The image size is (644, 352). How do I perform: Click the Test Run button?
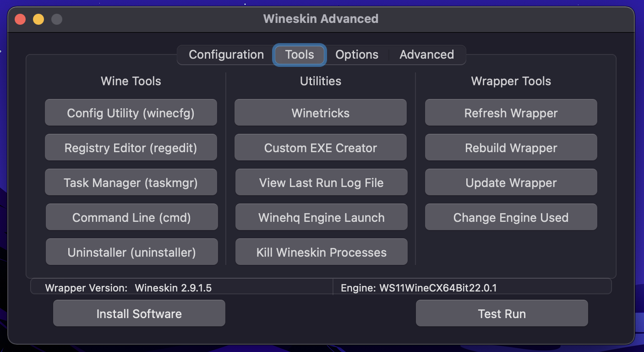coord(502,313)
